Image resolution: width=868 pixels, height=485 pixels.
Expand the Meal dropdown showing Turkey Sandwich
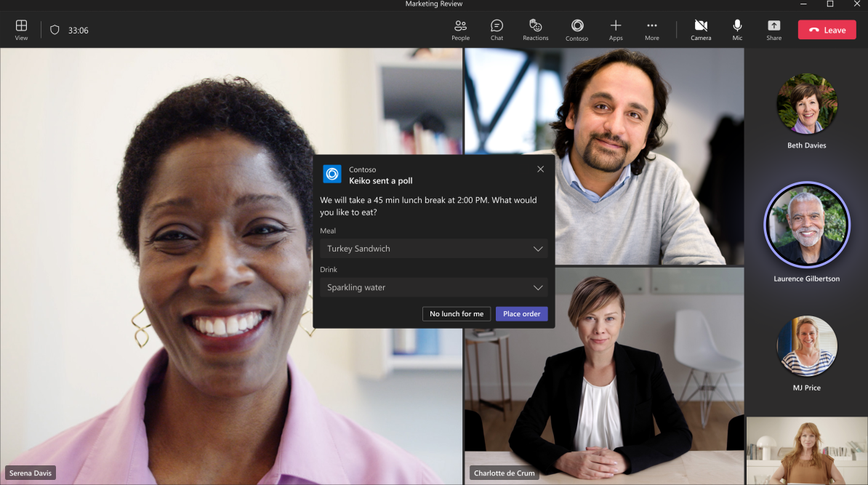[433, 249]
